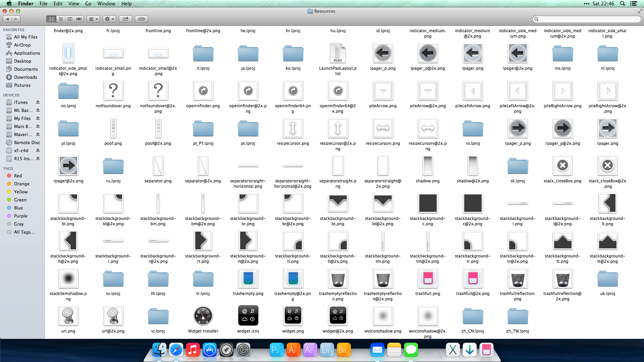
Task: Switch Finder to icon view
Action: 51,19
